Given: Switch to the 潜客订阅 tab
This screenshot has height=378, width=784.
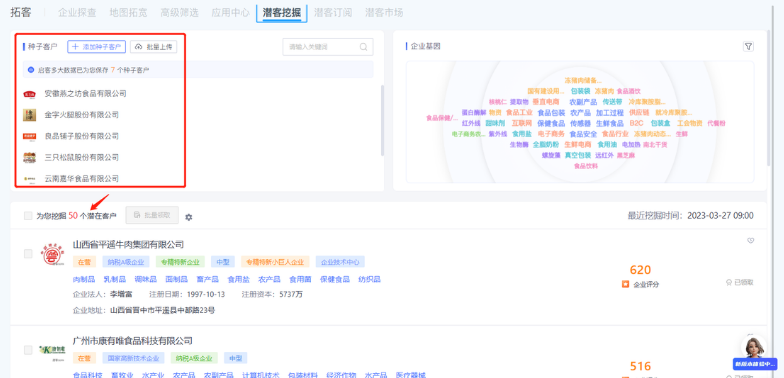Looking at the screenshot, I should point(333,12).
